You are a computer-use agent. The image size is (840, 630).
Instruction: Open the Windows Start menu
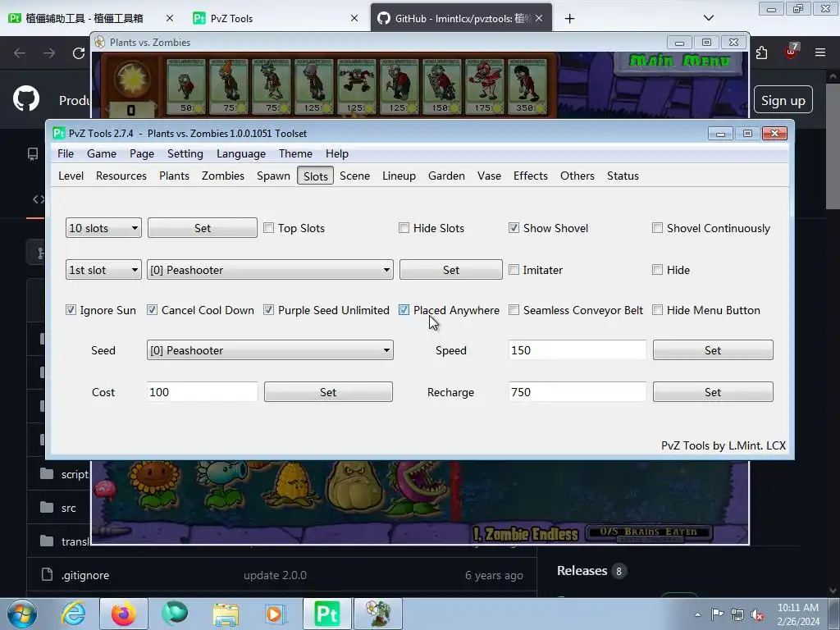[22, 614]
